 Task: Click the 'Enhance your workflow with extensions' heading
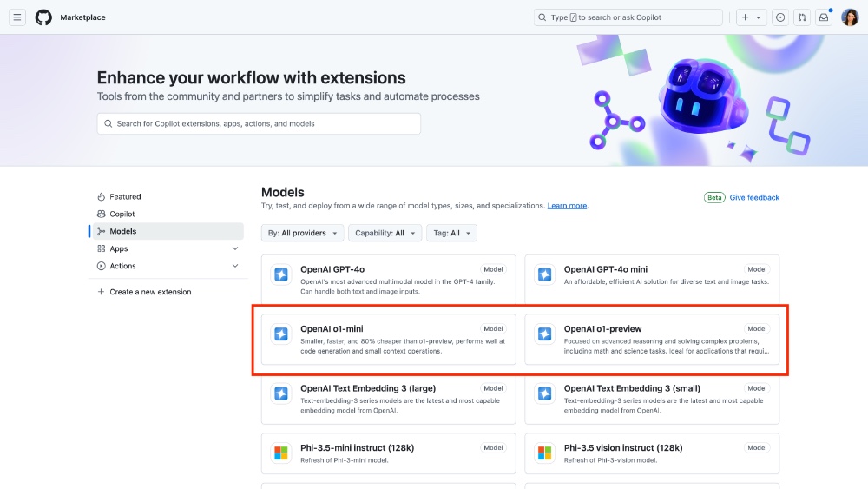tap(252, 77)
